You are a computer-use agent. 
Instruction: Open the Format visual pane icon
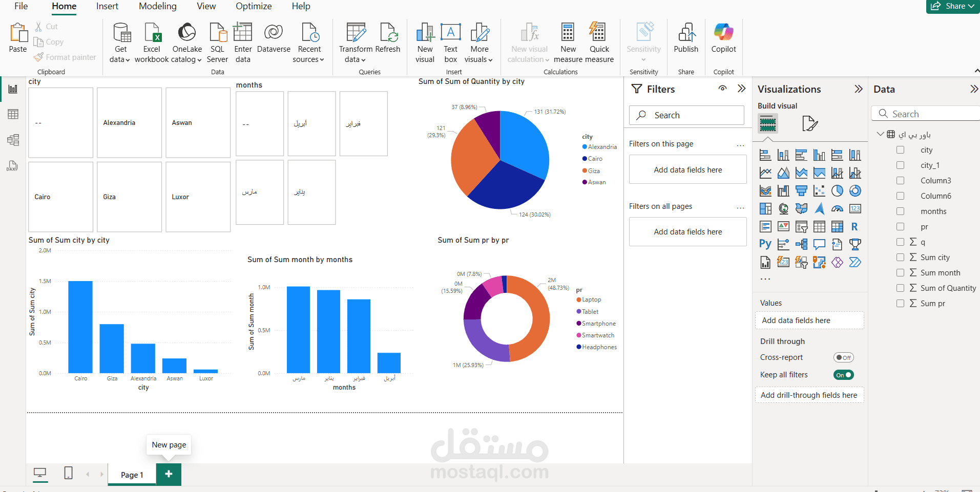[809, 123]
